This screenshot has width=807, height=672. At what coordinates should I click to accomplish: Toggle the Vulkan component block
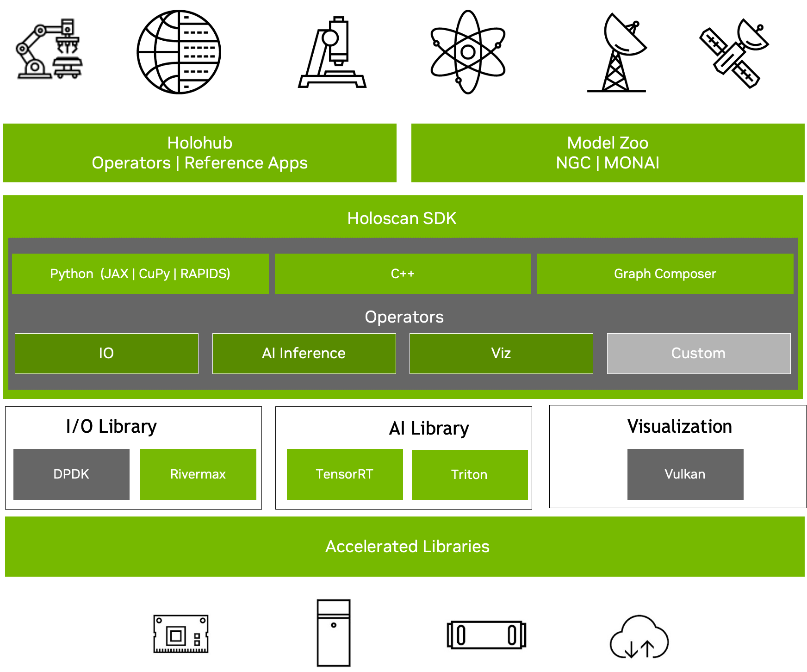[x=685, y=474]
